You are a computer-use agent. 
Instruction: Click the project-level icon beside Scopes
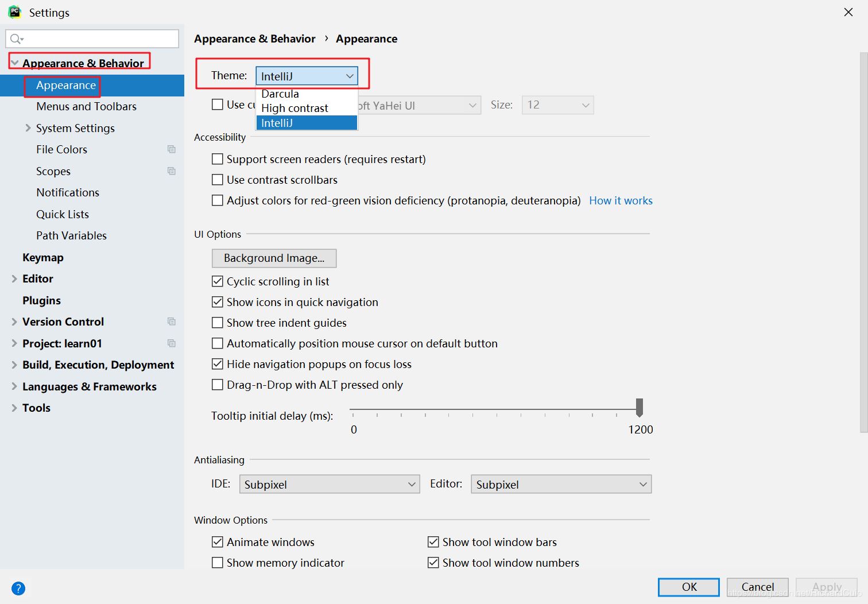[171, 171]
